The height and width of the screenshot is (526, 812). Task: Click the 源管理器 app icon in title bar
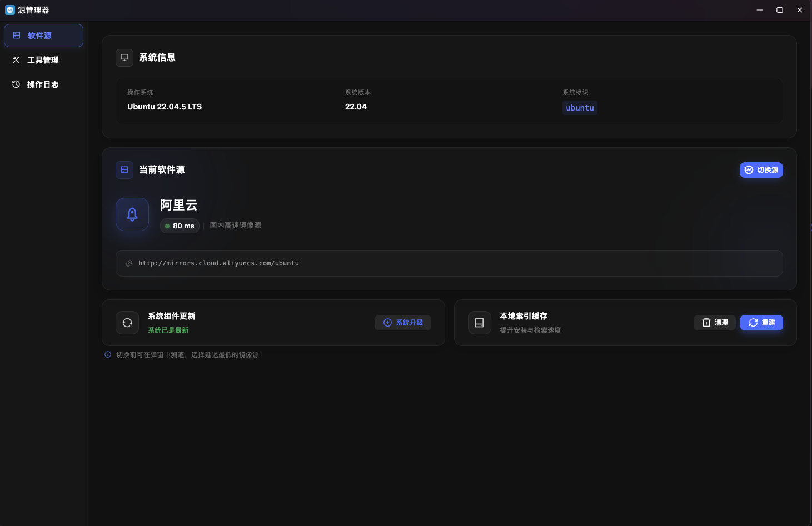(x=9, y=10)
